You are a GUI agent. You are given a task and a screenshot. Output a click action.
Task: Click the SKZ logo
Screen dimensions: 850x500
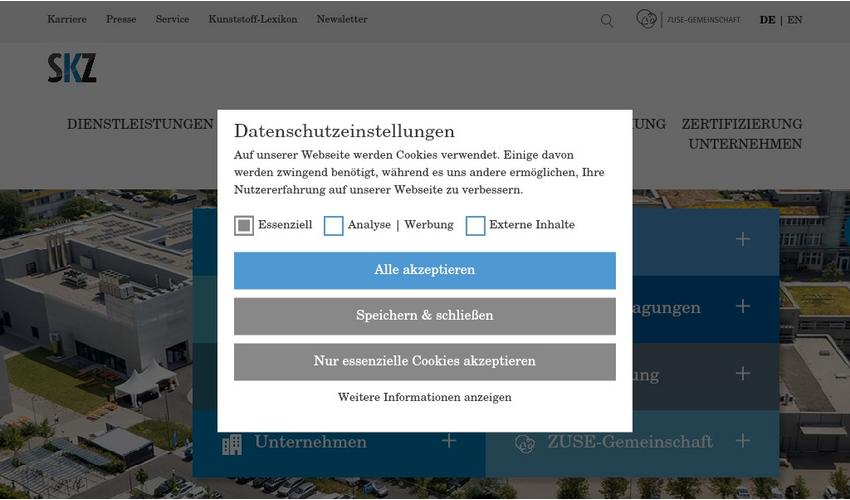coord(72,68)
